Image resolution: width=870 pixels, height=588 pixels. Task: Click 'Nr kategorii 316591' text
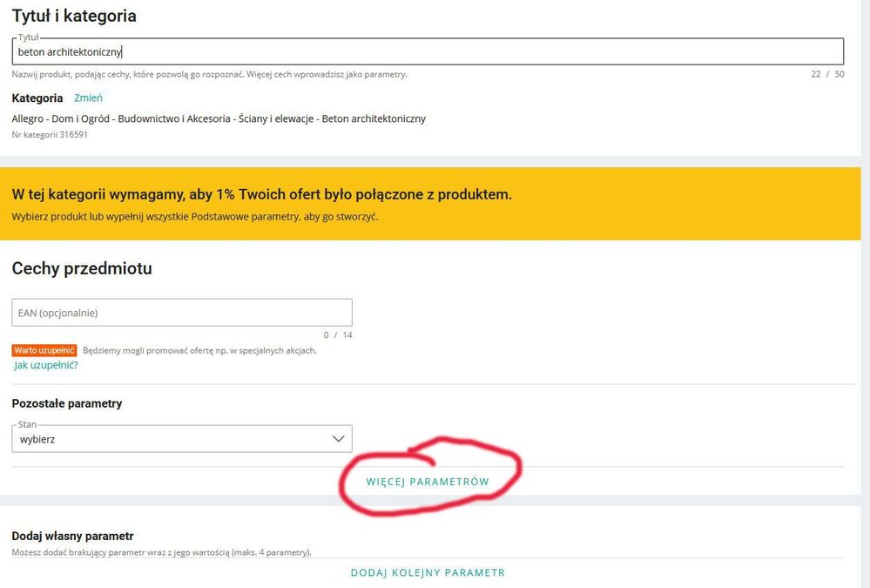pyautogui.click(x=50, y=135)
